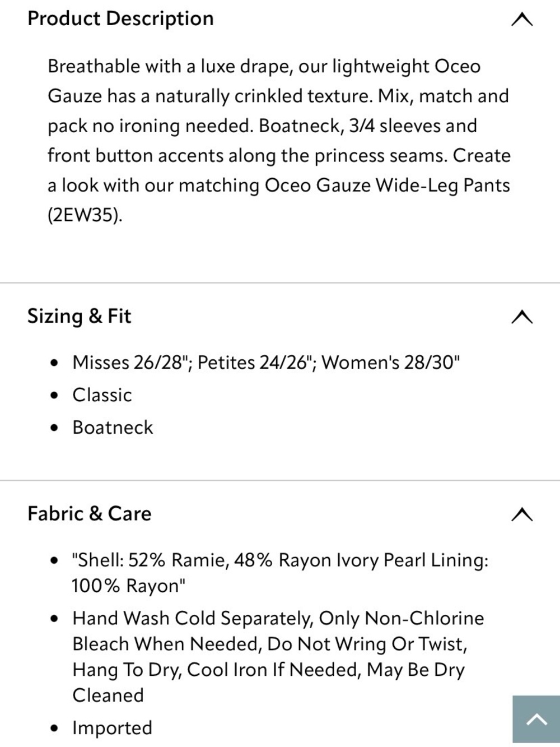Select the Fabric & Care heading

pyautogui.click(x=90, y=513)
